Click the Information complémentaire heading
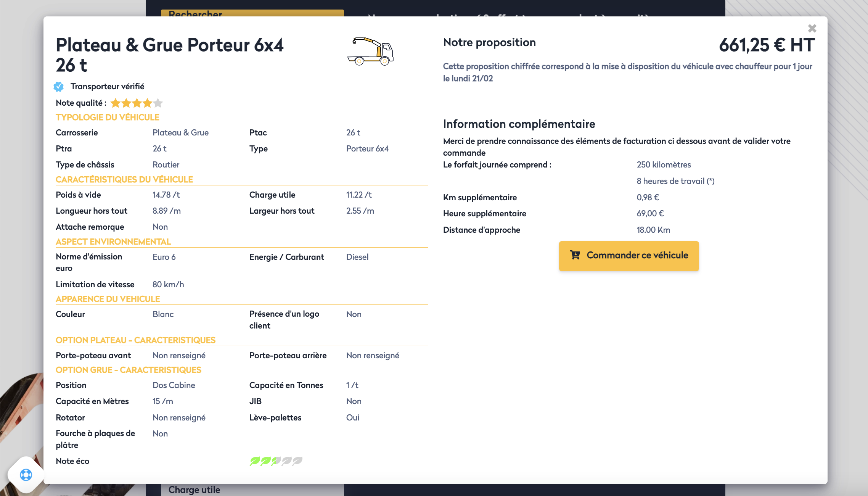868x496 pixels. point(519,124)
